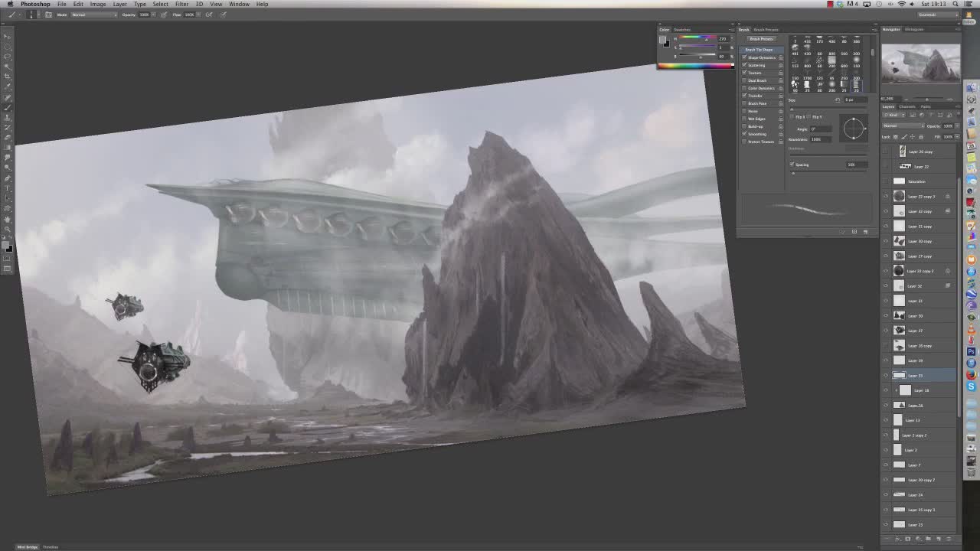Click the color spectrum ramp
Viewport: 980px width, 551px height.
(x=695, y=66)
